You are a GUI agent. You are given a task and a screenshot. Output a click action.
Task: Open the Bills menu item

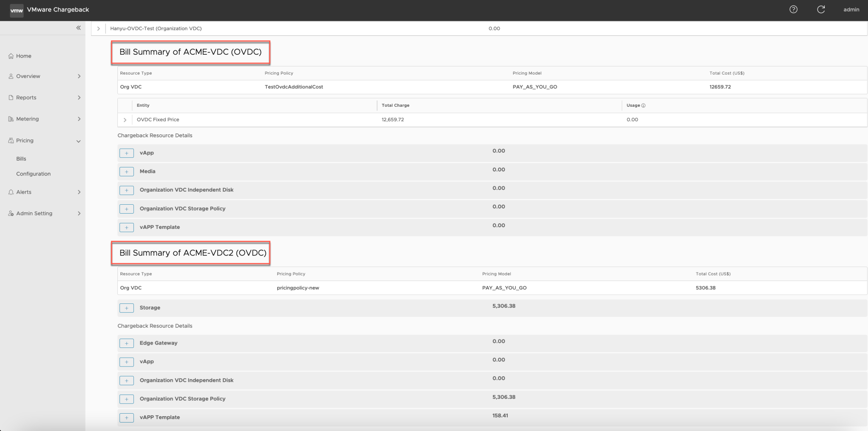[x=20, y=158]
